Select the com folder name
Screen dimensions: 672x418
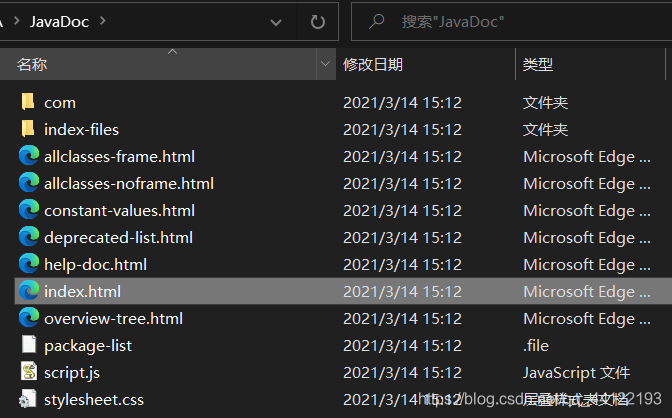click(60, 102)
